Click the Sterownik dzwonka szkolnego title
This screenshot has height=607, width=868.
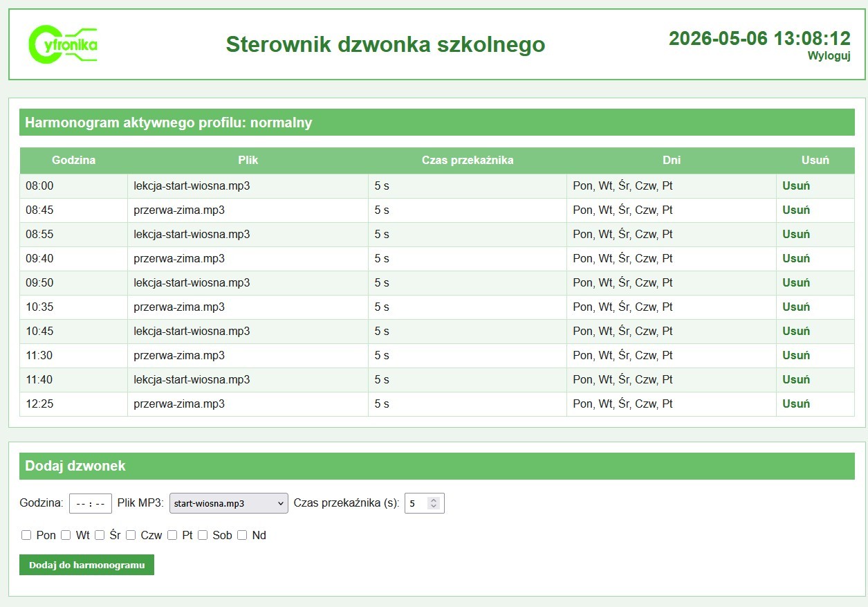coord(385,44)
